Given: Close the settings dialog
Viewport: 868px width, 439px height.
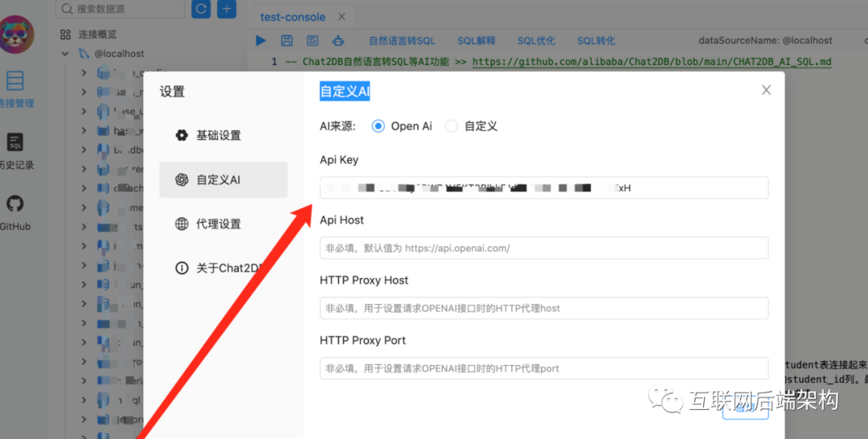Looking at the screenshot, I should [x=766, y=90].
